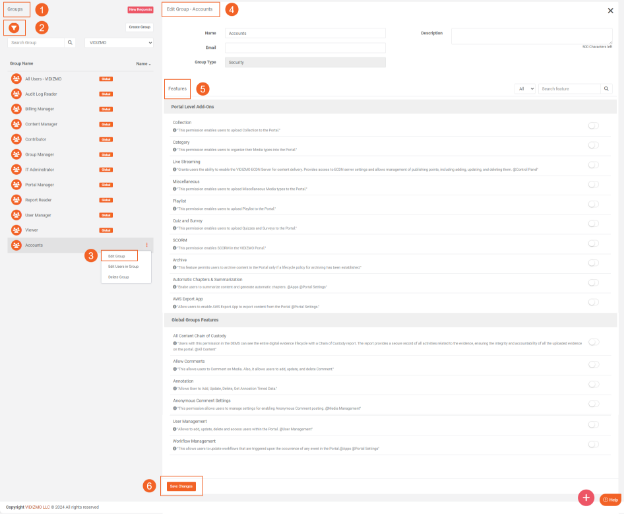Switch to the Features tab
Viewport: 624px width, 514px height.
point(177,88)
